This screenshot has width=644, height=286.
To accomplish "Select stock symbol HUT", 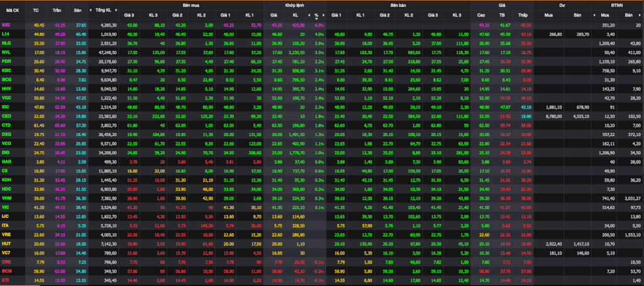I will 6,243.
